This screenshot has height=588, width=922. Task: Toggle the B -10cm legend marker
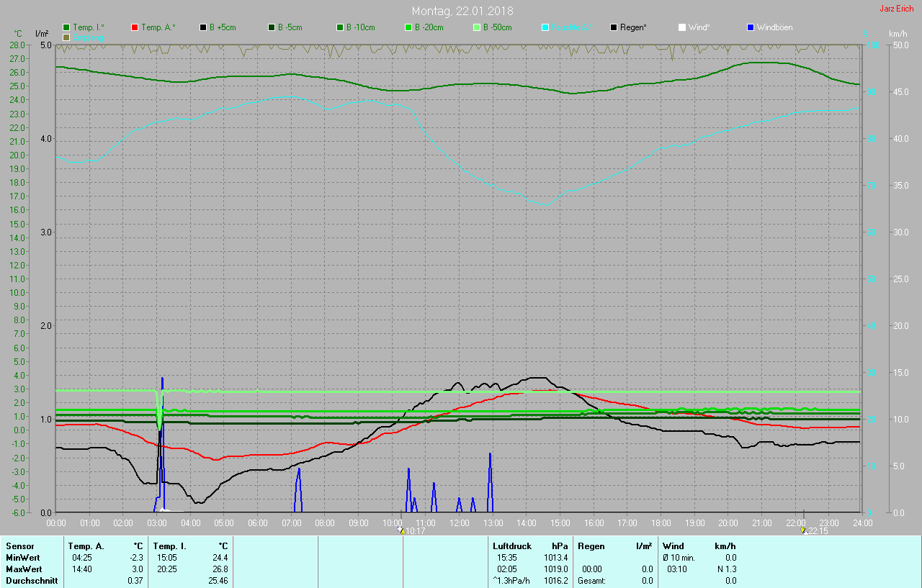(x=340, y=27)
